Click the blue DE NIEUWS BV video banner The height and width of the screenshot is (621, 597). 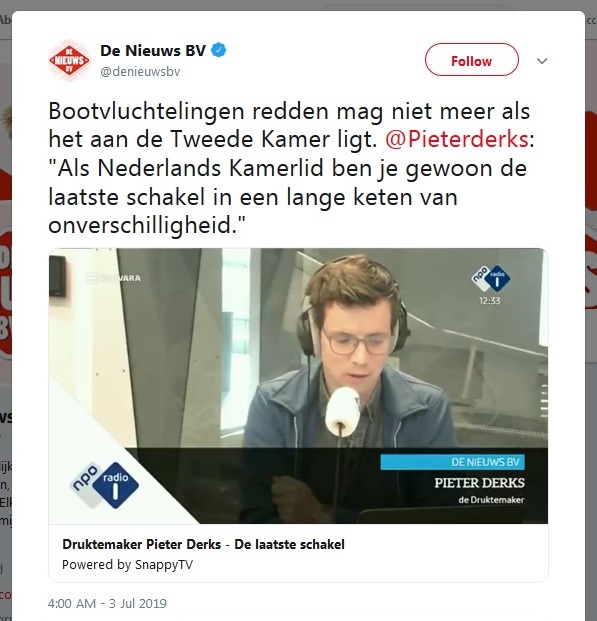tap(452, 462)
